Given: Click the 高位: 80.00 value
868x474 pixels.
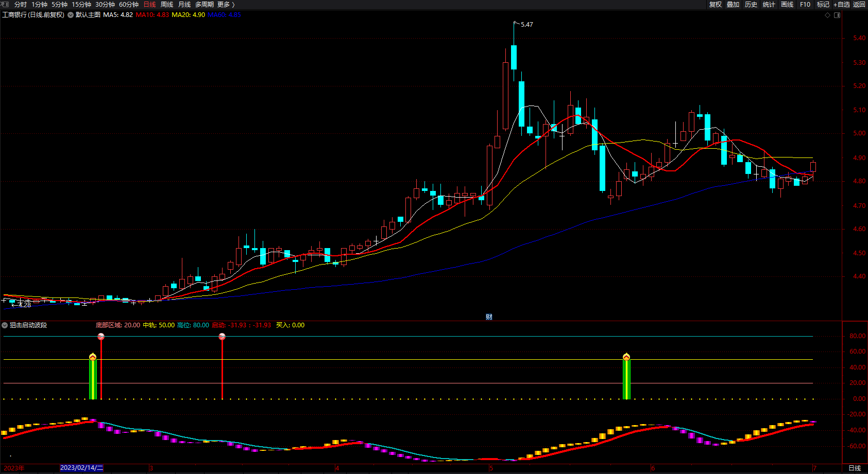Looking at the screenshot, I should tap(193, 325).
